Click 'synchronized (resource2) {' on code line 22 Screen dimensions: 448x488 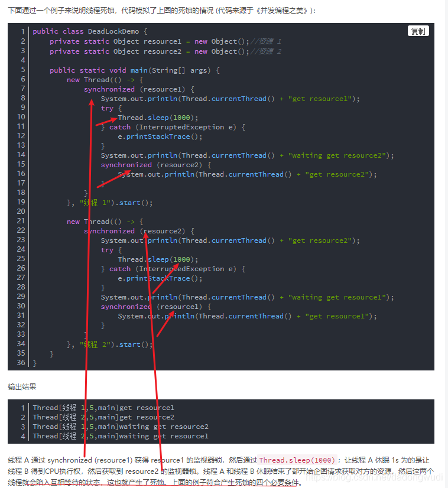click(x=139, y=231)
